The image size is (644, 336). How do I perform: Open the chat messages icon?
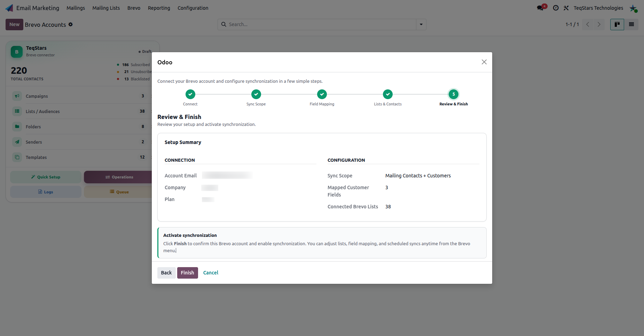tap(540, 8)
